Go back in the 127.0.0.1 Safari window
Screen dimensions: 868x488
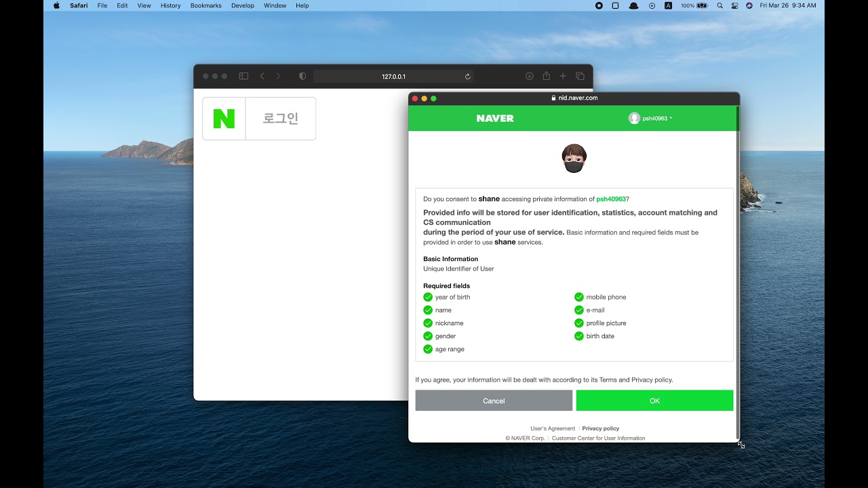[x=262, y=77]
